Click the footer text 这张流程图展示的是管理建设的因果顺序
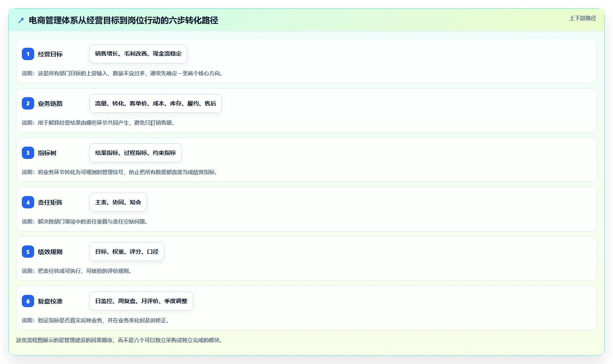The image size is (613, 364). [x=64, y=340]
